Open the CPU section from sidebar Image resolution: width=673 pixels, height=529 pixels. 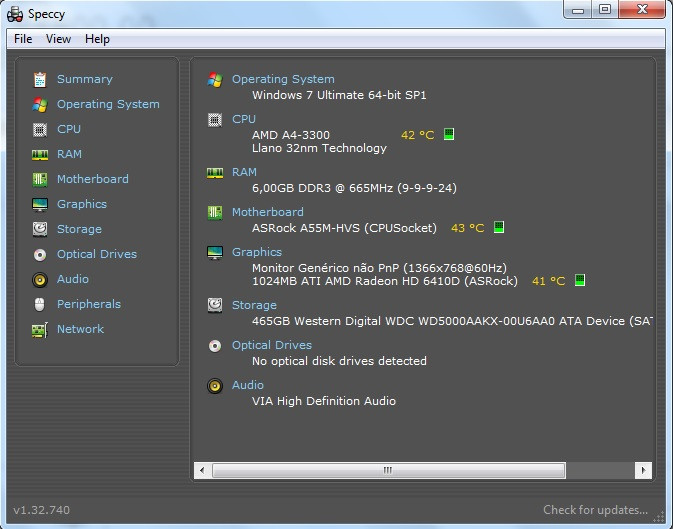pos(69,129)
